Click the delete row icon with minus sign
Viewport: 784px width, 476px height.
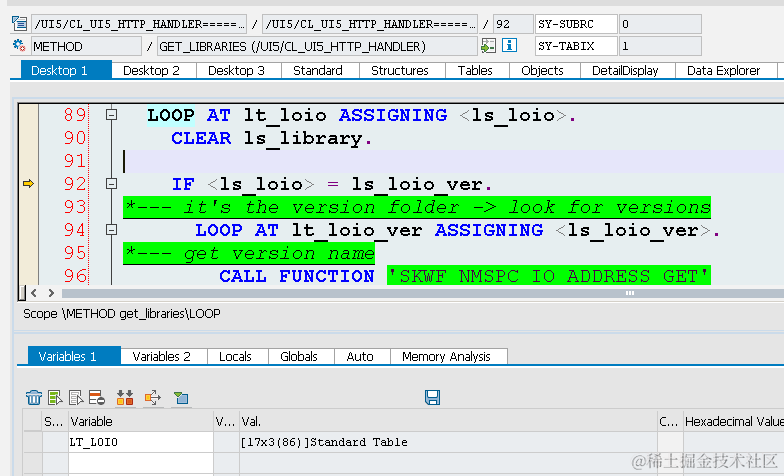pyautogui.click(x=96, y=398)
